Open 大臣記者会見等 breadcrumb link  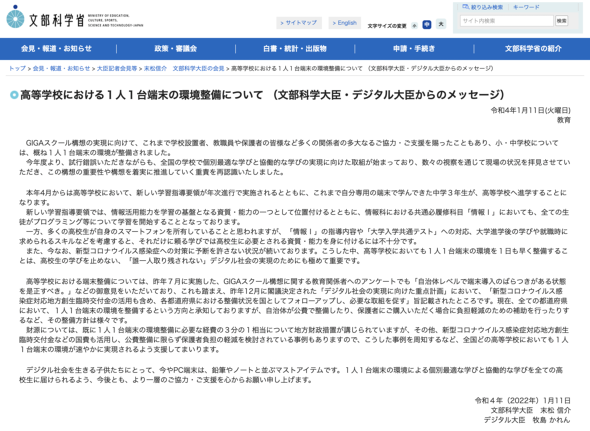117,69
